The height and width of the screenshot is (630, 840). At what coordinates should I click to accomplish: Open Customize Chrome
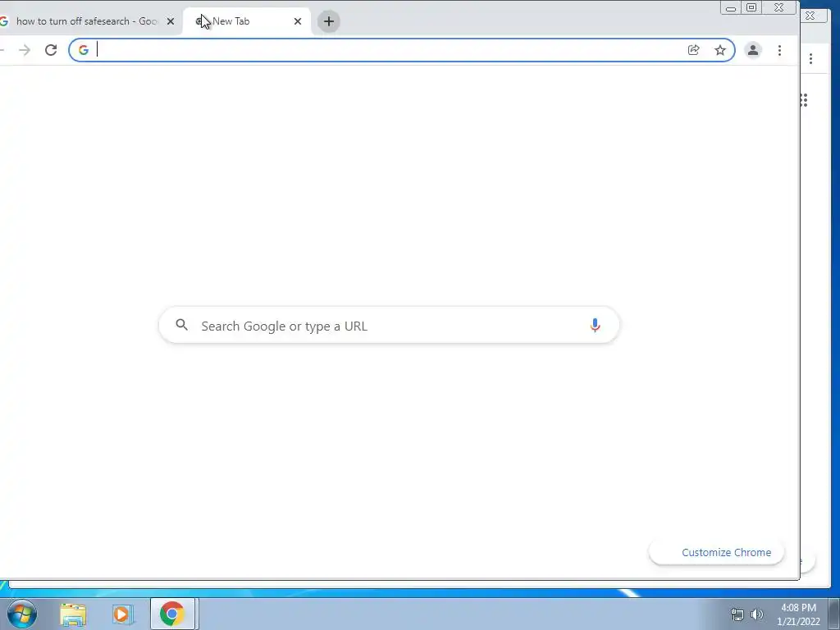pos(716,552)
